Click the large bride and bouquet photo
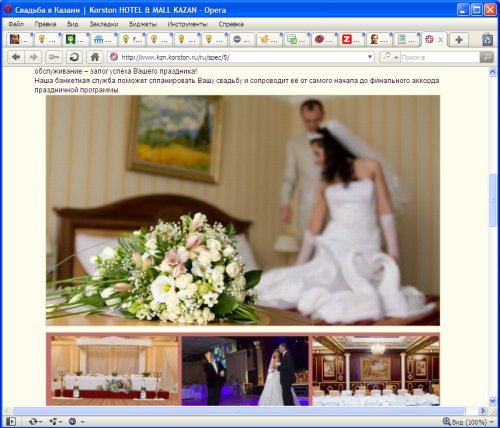 [243, 210]
